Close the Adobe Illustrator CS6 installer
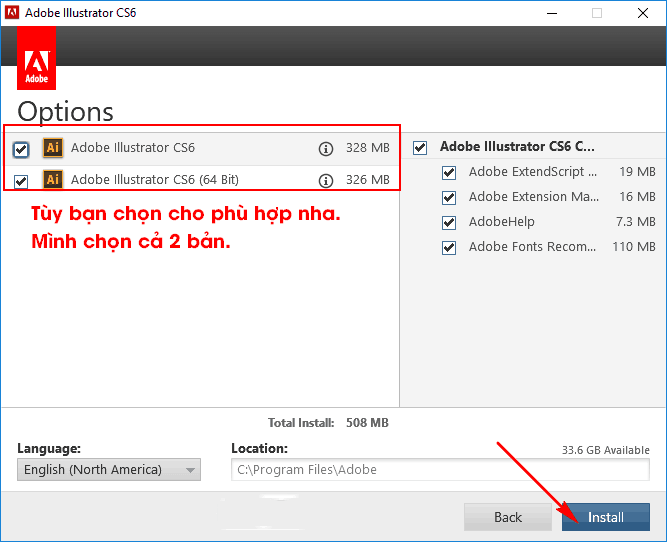Image resolution: width=667 pixels, height=542 pixels. (643, 13)
